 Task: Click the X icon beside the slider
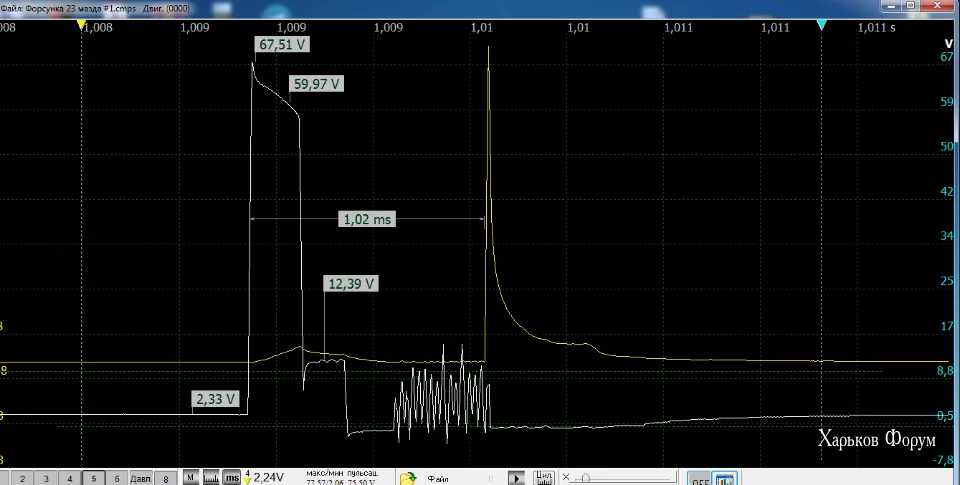[566, 477]
